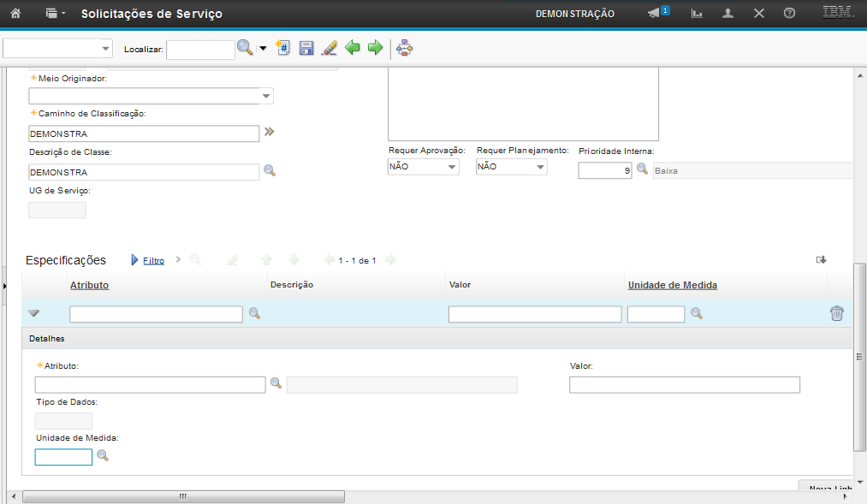Go to the next record green arrow
This screenshot has height=504, width=867.
click(x=375, y=49)
